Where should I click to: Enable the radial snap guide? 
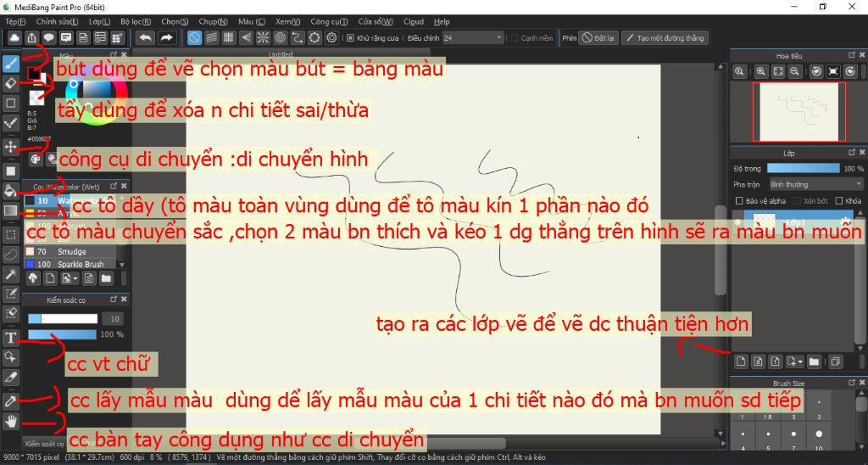pyautogui.click(x=263, y=37)
